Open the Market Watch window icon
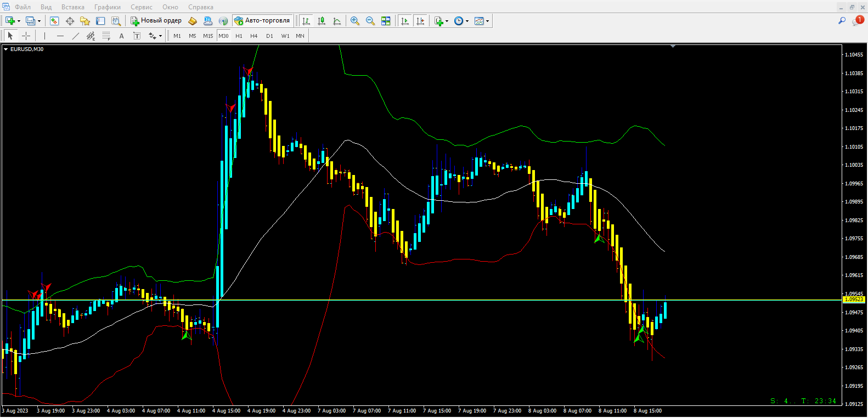Image resolution: width=868 pixels, height=418 pixels. click(x=54, y=21)
